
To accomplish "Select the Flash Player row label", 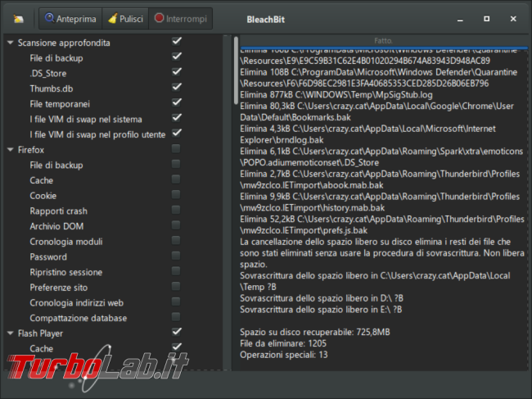I will click(40, 333).
